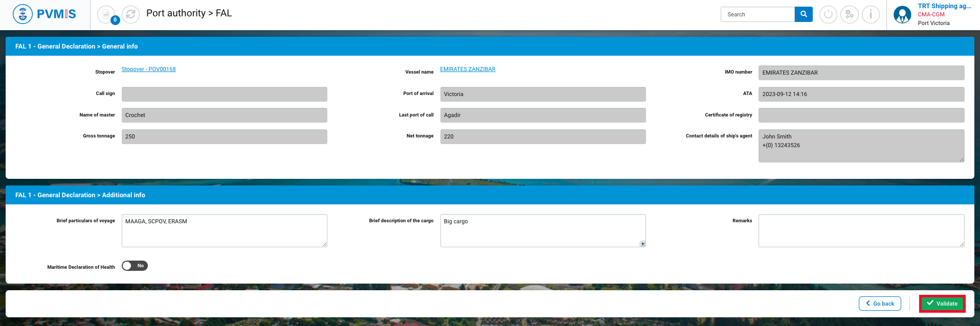This screenshot has width=980, height=326.
Task: Click the information icon
Action: click(871, 14)
